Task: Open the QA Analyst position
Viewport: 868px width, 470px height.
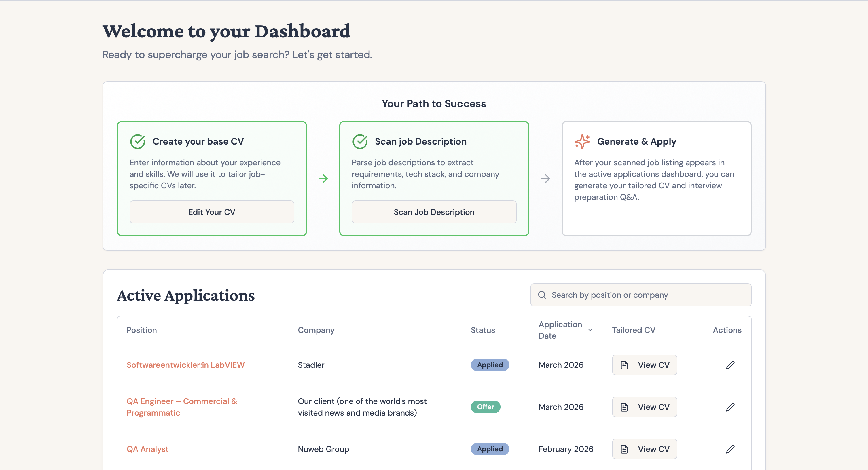Action: tap(147, 449)
